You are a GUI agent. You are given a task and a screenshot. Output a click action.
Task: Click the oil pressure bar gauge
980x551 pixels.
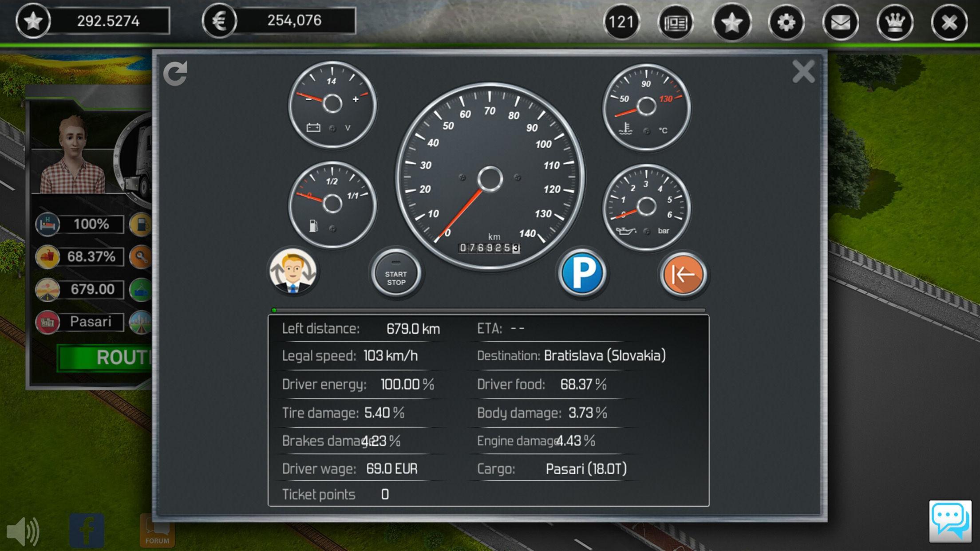pos(646,207)
